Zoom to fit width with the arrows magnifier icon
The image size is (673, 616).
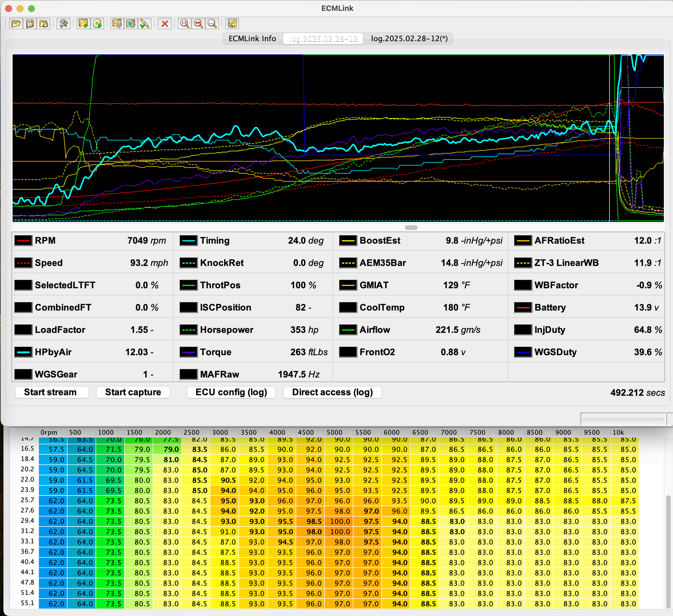(x=199, y=24)
